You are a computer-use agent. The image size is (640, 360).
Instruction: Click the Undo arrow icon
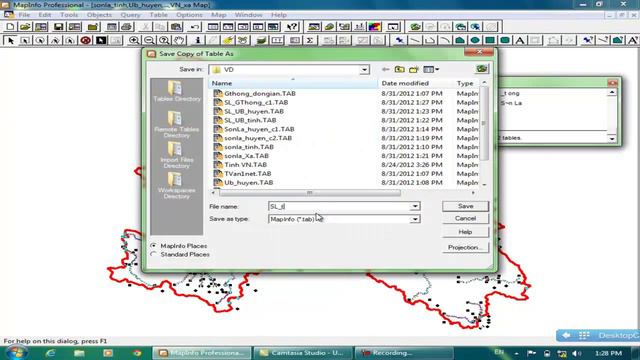(195, 27)
